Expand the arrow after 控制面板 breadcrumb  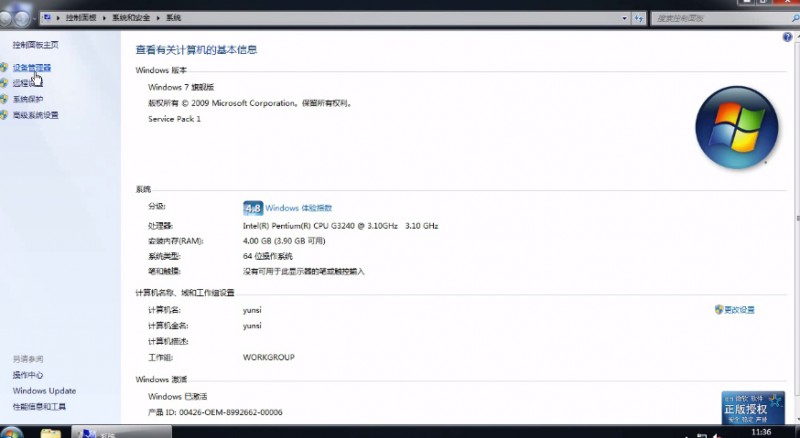(104, 18)
